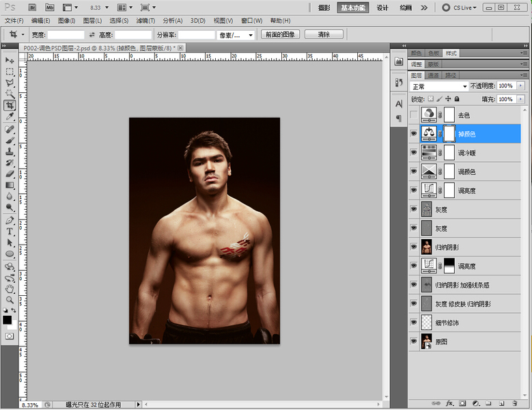Hide the 原图 layer
Image resolution: width=532 pixels, height=410 pixels.
click(x=414, y=341)
